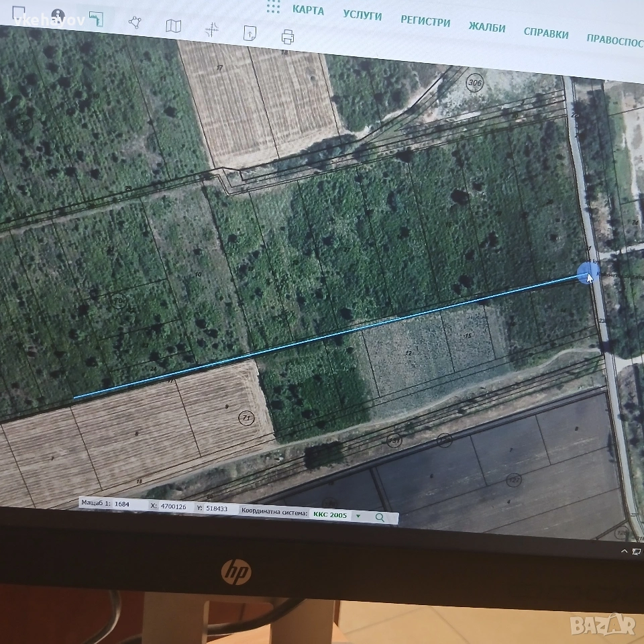Select the area measurement tool
The width and height of the screenshot is (644, 644).
(x=97, y=19)
